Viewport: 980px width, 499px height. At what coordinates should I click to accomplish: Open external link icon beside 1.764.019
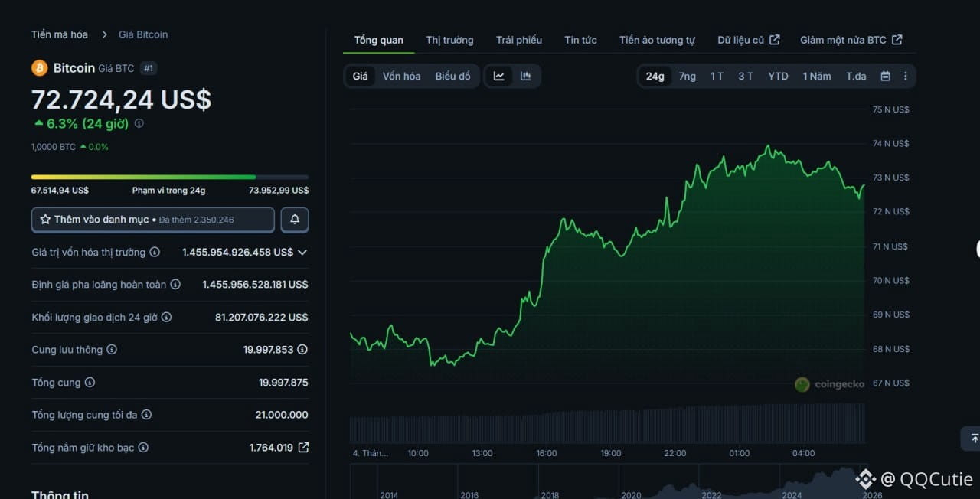click(x=303, y=448)
